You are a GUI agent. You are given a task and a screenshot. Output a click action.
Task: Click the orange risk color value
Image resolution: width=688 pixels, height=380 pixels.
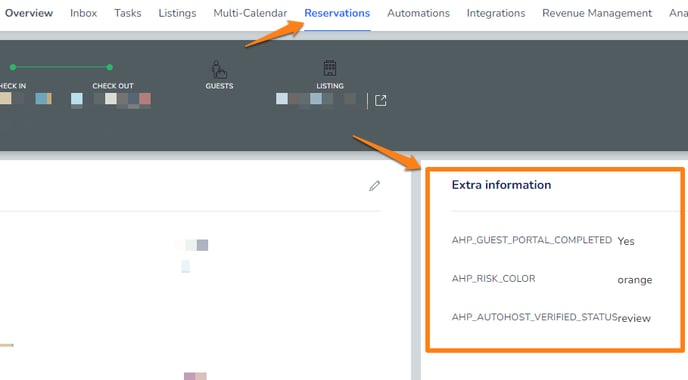point(634,280)
